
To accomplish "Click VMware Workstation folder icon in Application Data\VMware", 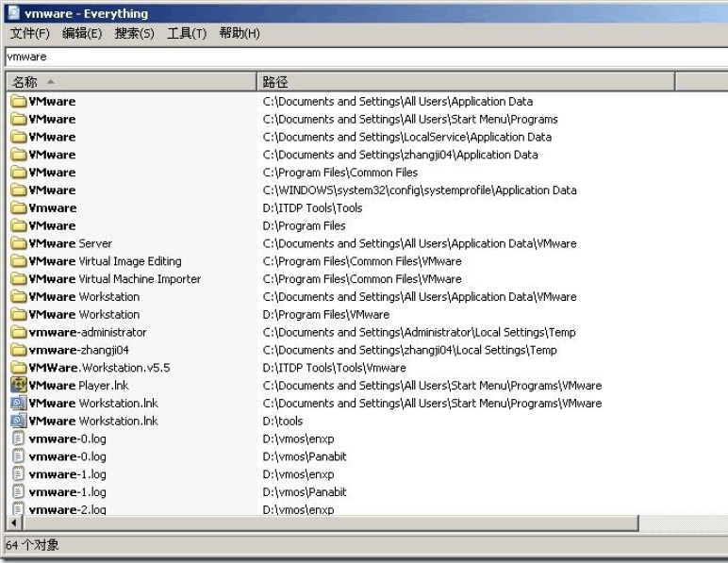I will [19, 296].
